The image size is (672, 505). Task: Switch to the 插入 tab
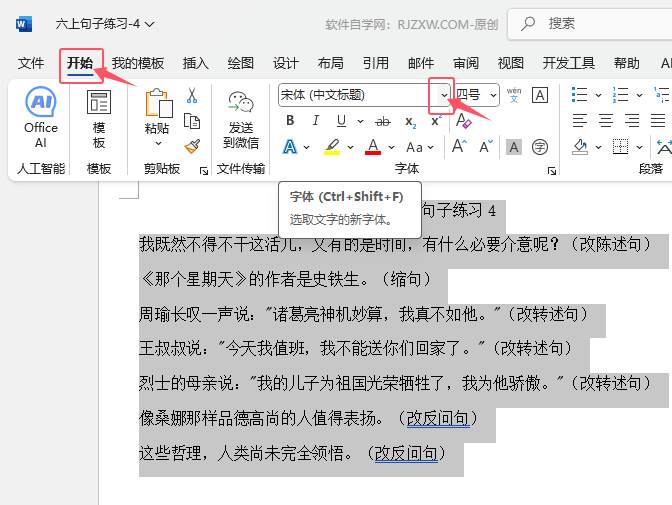coord(195,63)
